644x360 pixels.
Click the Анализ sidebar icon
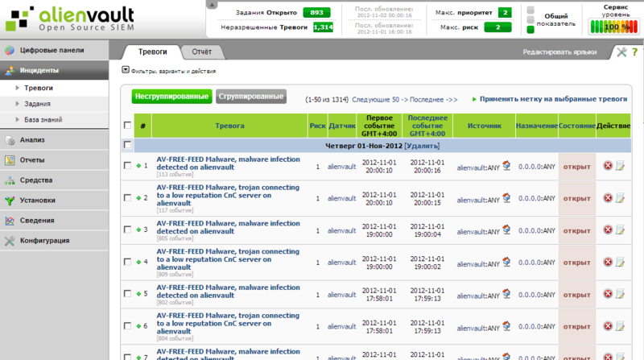(10, 140)
